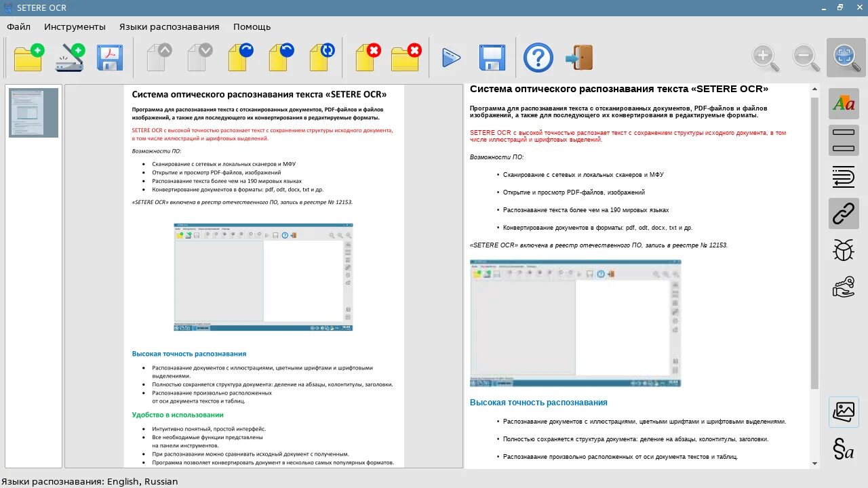Start recognition with the play icon
Image resolution: width=868 pixels, height=488 pixels.
(x=451, y=58)
